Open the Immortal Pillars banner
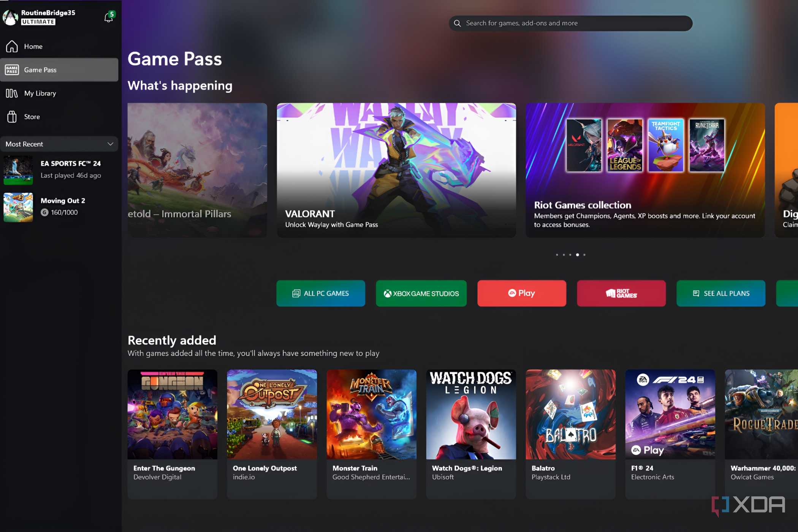The image size is (798, 532). 197,170
